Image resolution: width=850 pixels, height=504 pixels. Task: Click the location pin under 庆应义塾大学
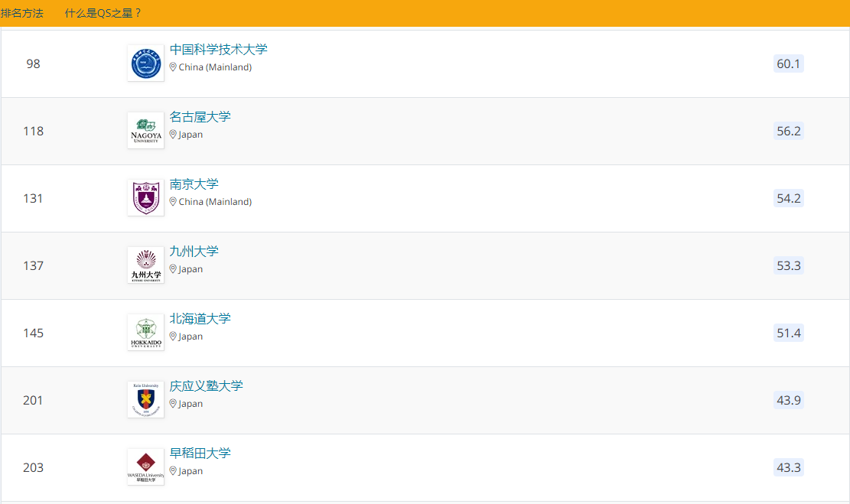[173, 403]
